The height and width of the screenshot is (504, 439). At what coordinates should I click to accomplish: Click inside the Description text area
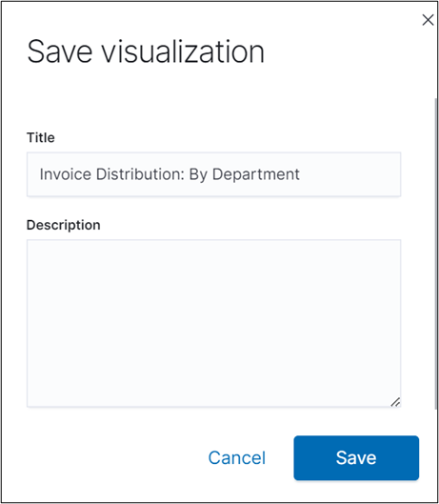pos(213,323)
